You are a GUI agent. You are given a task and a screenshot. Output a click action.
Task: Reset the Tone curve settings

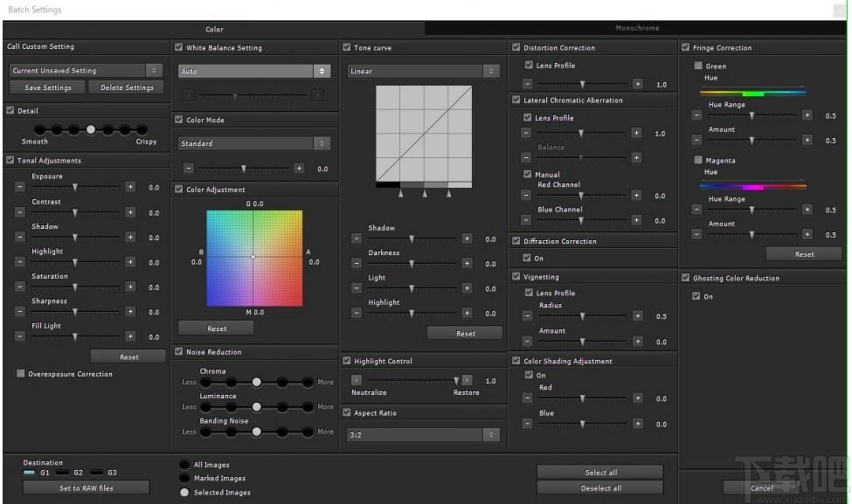[465, 334]
